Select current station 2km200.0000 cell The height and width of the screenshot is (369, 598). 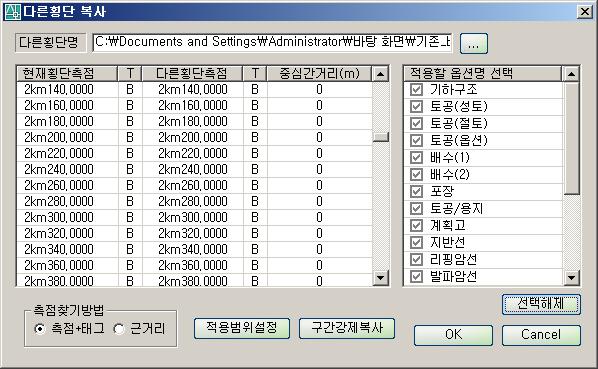point(67,138)
